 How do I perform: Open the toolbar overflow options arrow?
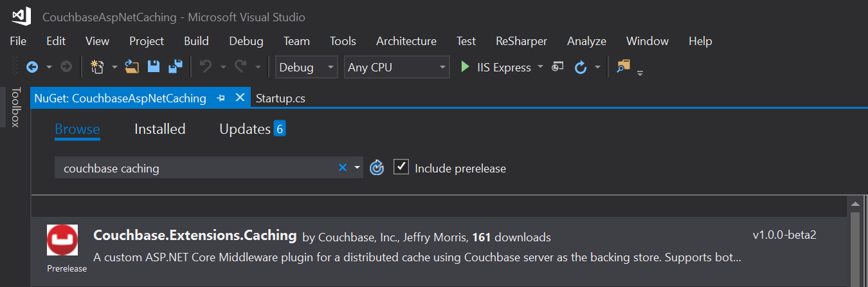640,73
